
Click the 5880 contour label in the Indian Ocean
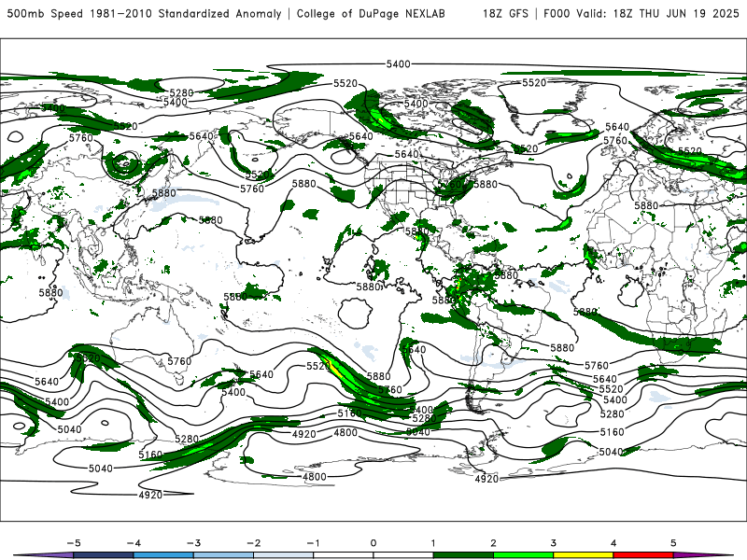point(50,292)
